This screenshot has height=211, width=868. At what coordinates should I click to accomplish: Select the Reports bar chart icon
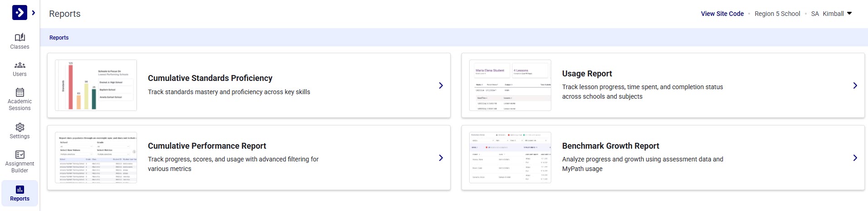pyautogui.click(x=20, y=190)
